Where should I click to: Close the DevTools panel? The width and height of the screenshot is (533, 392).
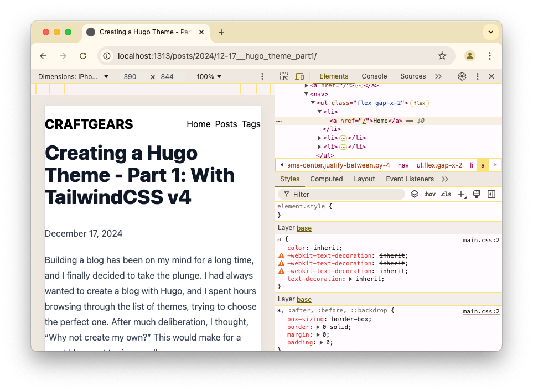[x=491, y=76]
